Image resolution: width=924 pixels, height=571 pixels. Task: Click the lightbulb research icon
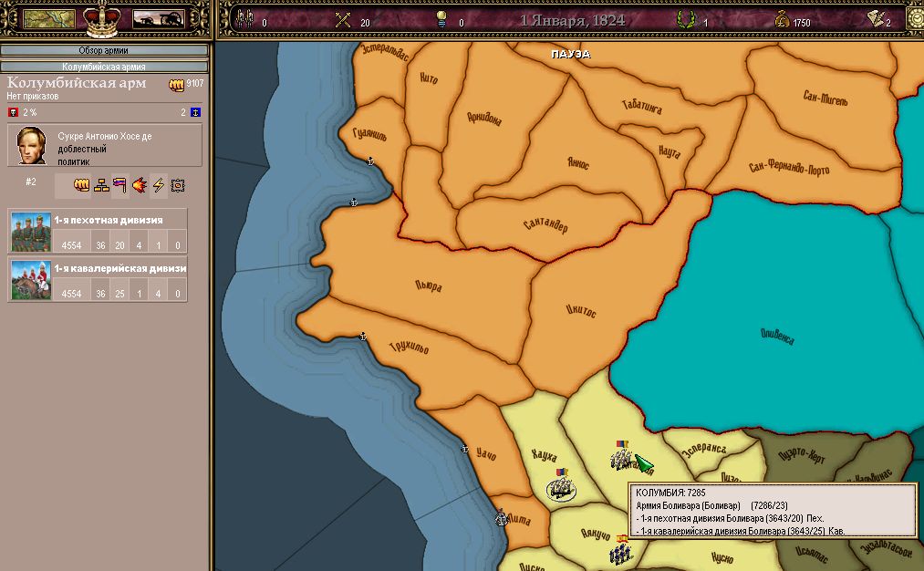(x=441, y=20)
